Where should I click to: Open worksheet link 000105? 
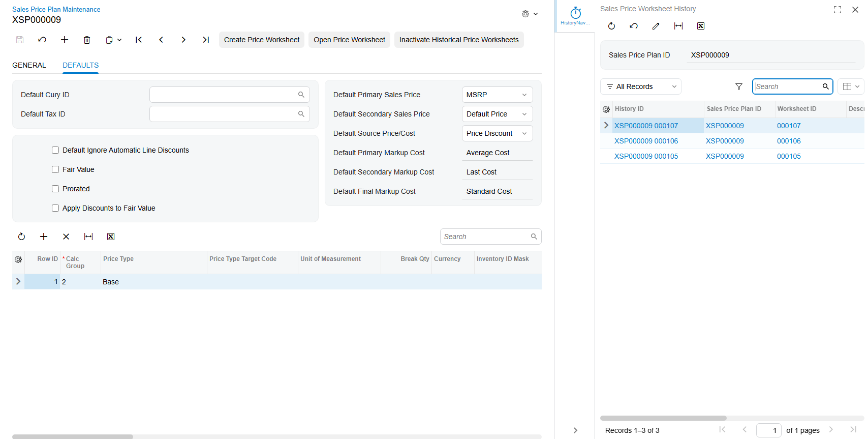tap(789, 156)
